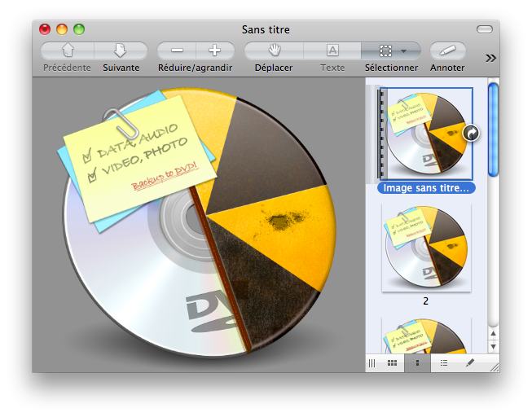Open the Sélectionner tool dropdown arrow

(404, 51)
